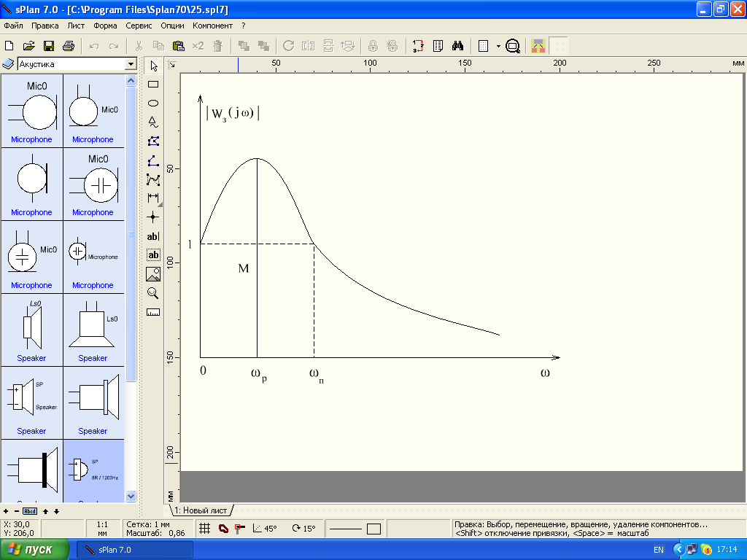
Task: Create a new file with toolbar icon
Action: pyautogui.click(x=9, y=46)
